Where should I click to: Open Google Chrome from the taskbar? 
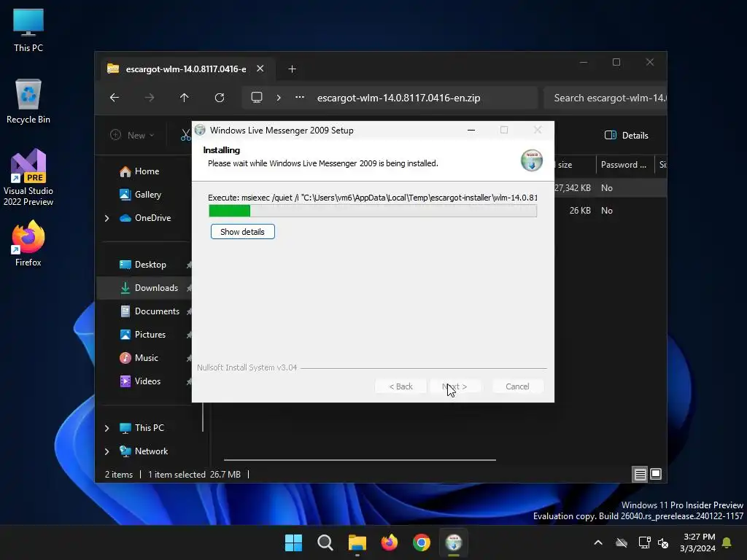(x=421, y=542)
